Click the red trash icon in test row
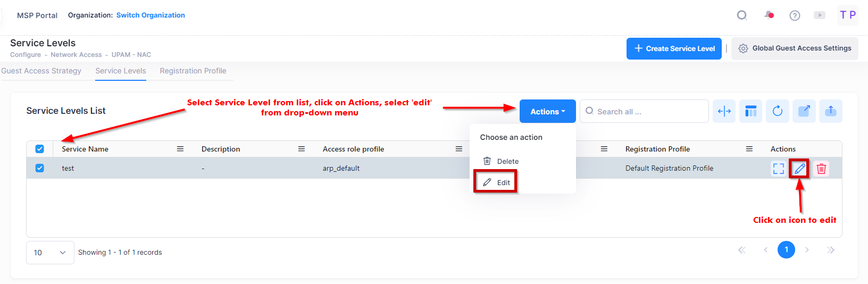 821,169
